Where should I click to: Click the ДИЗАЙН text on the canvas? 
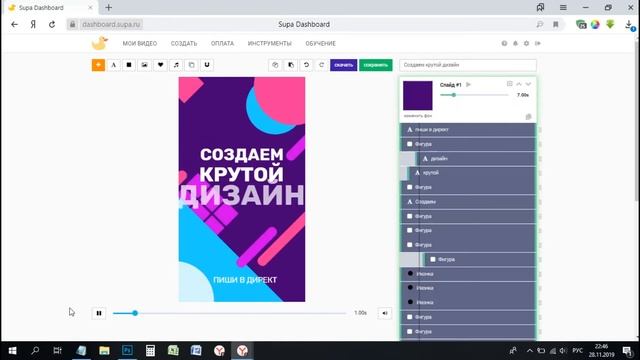tap(242, 195)
